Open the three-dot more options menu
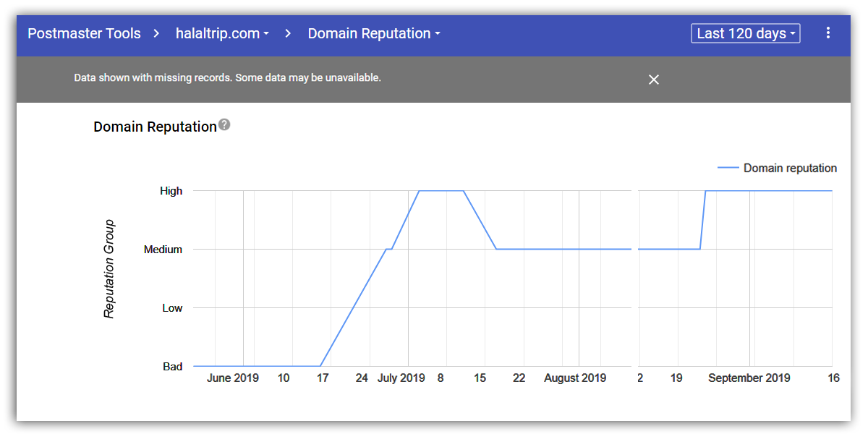 [x=828, y=33]
